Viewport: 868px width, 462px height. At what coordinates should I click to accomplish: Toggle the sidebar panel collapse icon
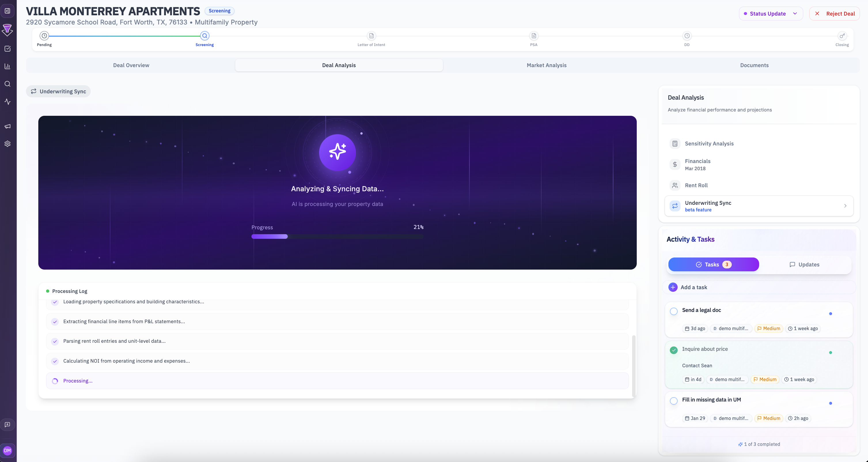point(7,11)
